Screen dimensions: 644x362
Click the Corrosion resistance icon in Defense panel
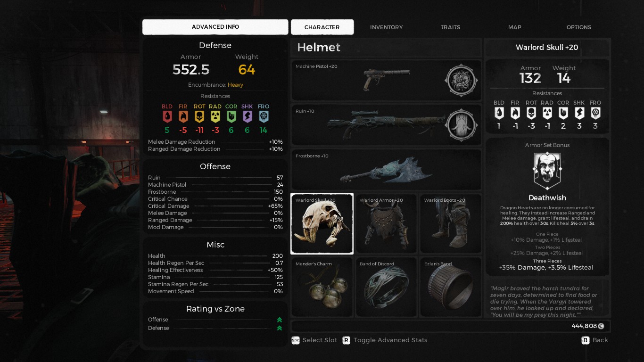231,116
